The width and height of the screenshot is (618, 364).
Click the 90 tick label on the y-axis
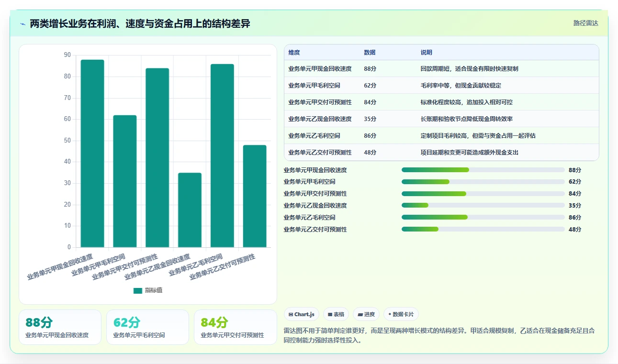67,55
